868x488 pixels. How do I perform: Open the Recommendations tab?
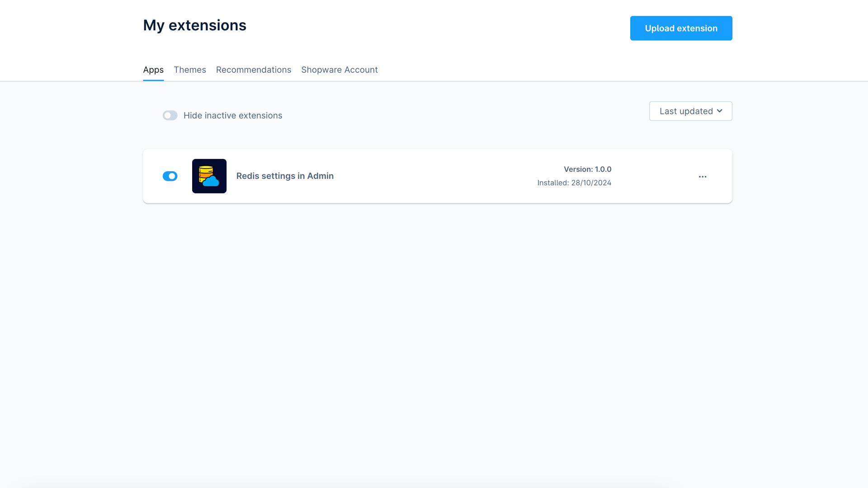click(254, 70)
